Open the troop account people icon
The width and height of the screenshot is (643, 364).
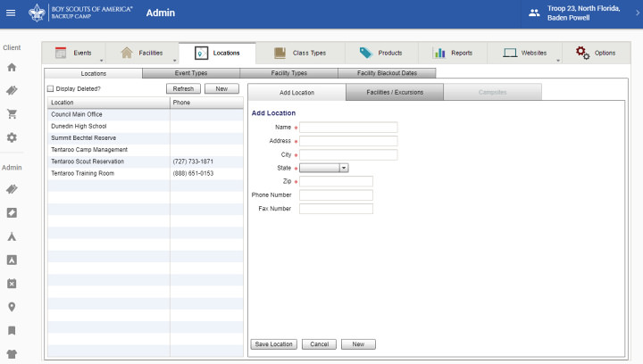click(x=534, y=13)
